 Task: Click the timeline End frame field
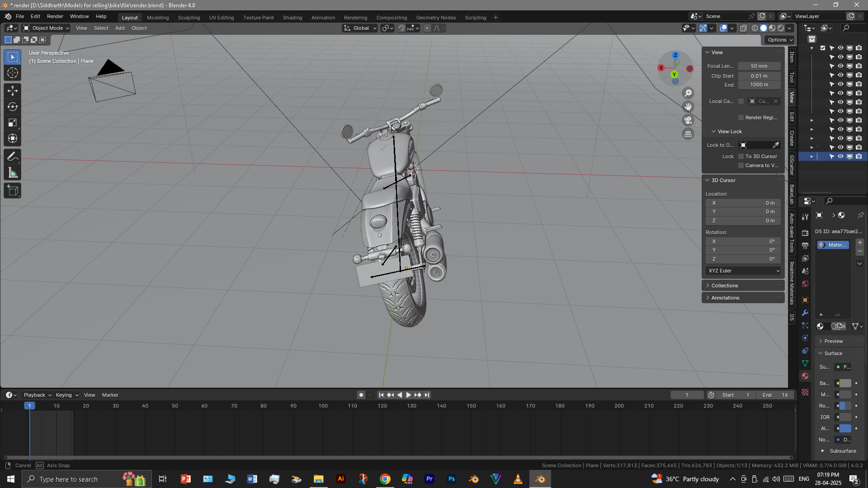(774, 395)
